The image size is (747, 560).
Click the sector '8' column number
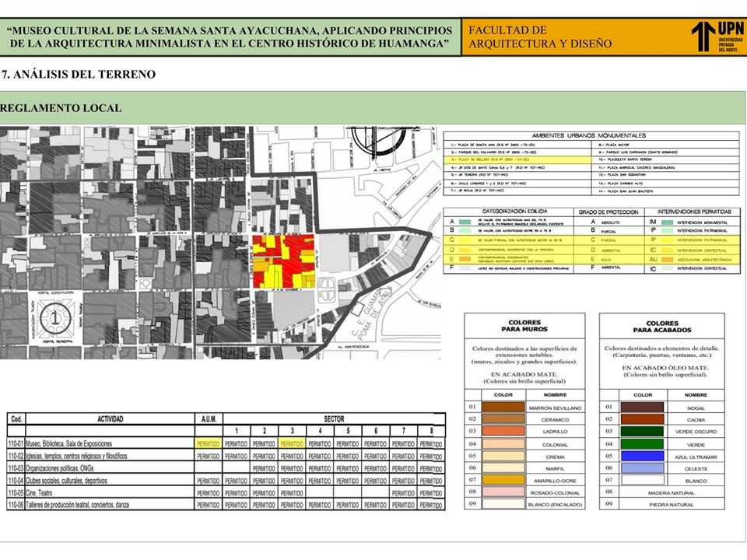431,431
